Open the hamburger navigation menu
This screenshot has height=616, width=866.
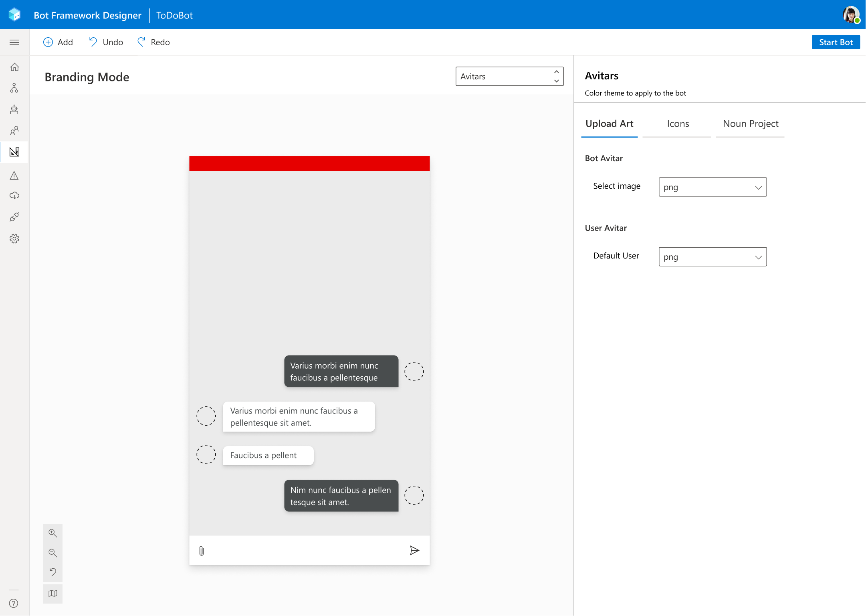[14, 42]
